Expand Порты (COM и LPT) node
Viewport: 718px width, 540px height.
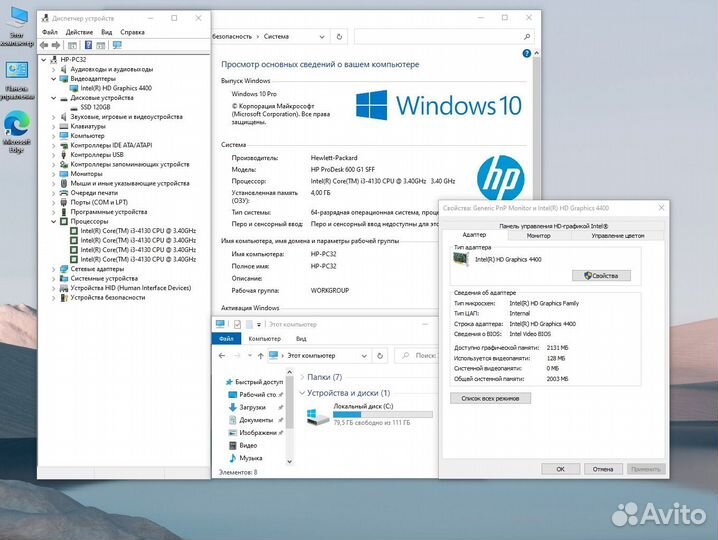[x=54, y=202]
